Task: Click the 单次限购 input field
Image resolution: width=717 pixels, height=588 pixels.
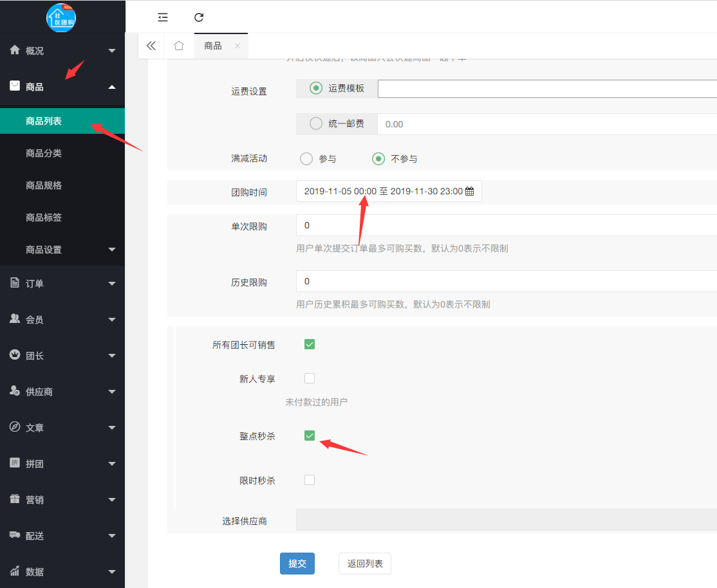Action: 506,226
